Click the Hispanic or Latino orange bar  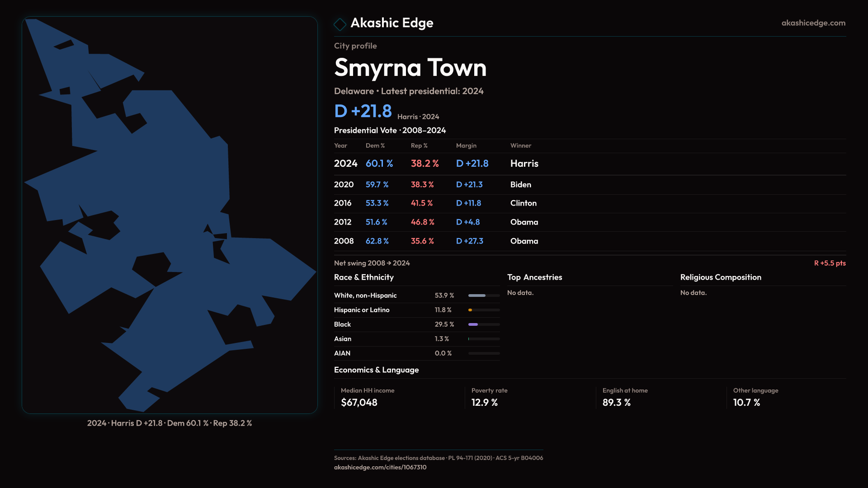pos(471,310)
